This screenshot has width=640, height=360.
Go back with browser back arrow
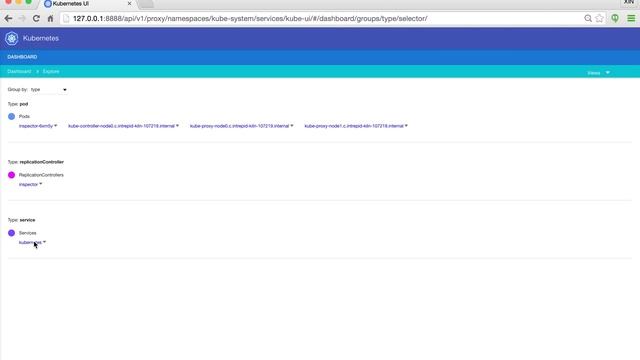click(x=8, y=18)
